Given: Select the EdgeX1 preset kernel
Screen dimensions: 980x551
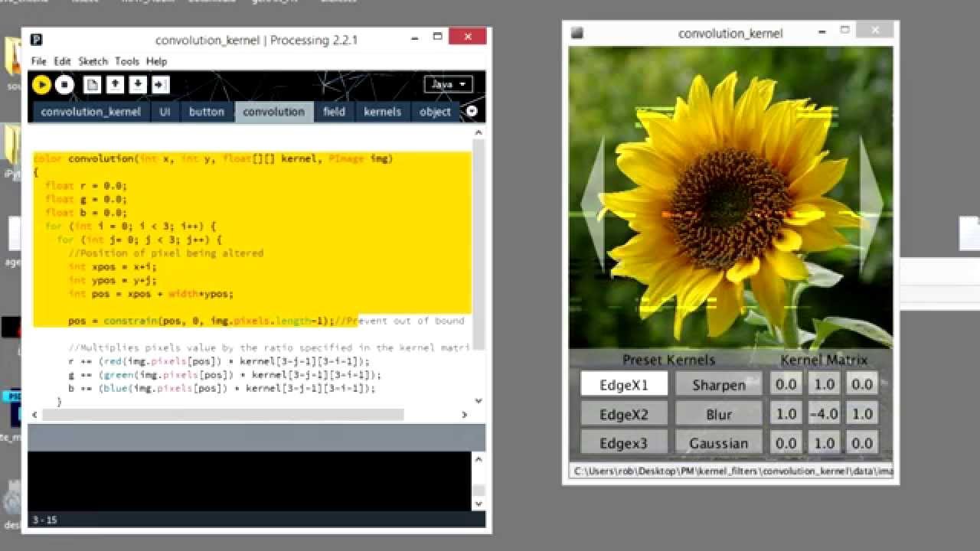Looking at the screenshot, I should coord(624,384).
